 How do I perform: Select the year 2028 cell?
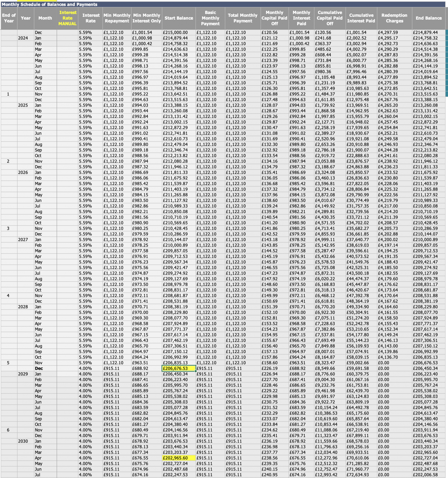(x=25, y=307)
